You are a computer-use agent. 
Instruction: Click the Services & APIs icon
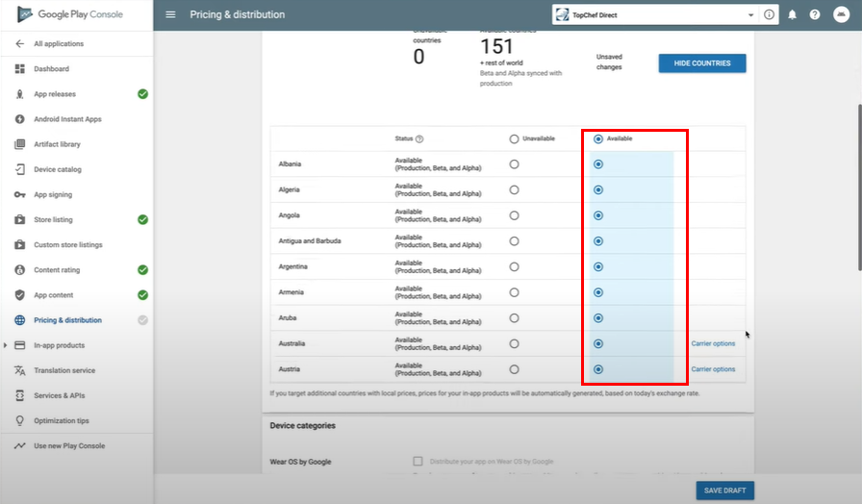(x=20, y=395)
